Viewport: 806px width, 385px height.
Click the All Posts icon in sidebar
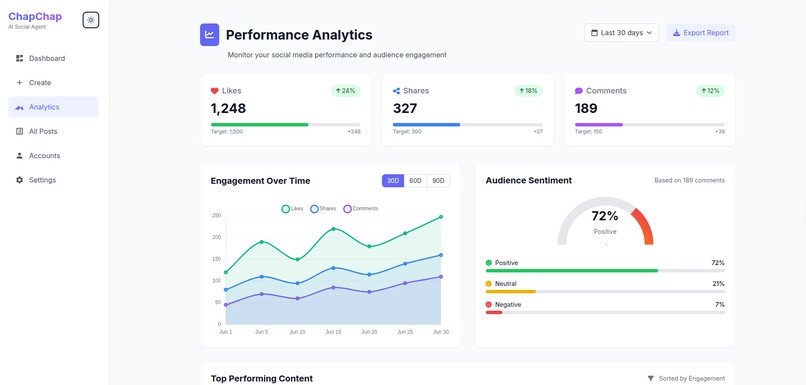pyautogui.click(x=20, y=131)
